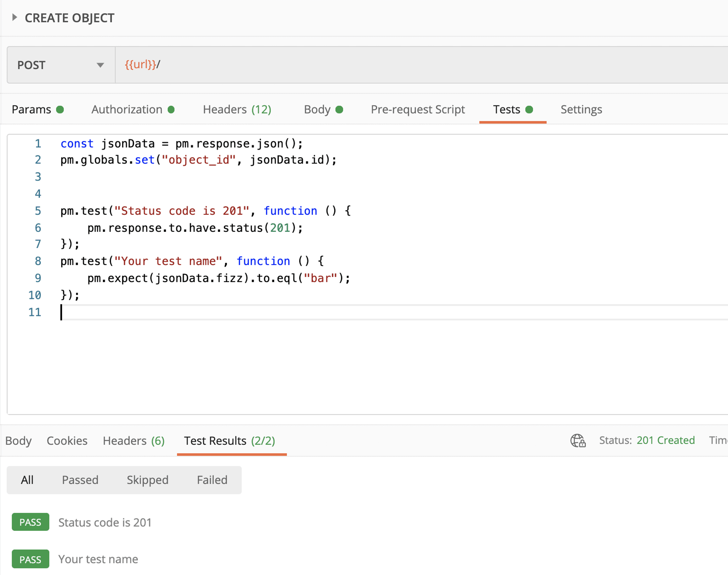728x575 pixels.
Task: Click the "Your test name" string on line 8
Action: pos(168,261)
